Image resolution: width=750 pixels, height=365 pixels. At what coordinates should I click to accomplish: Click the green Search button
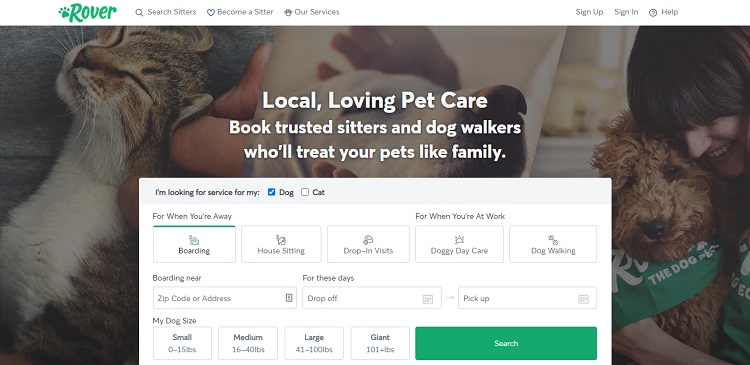click(x=506, y=343)
